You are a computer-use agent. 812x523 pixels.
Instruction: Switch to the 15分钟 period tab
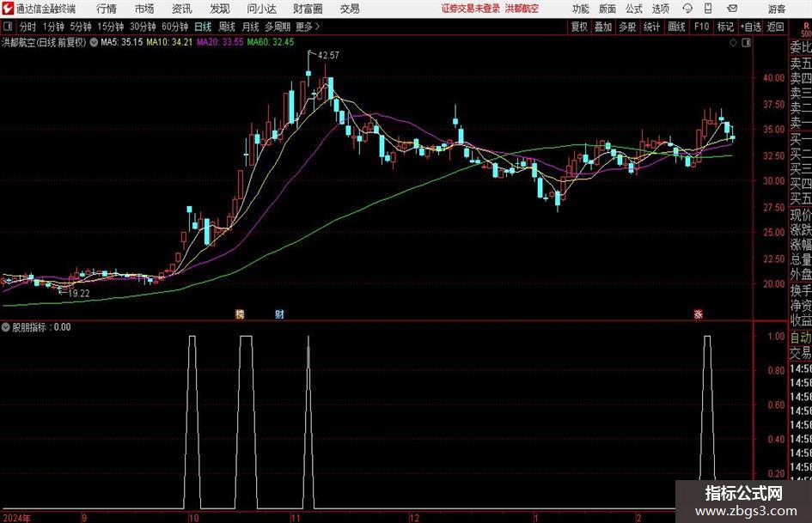click(110, 27)
